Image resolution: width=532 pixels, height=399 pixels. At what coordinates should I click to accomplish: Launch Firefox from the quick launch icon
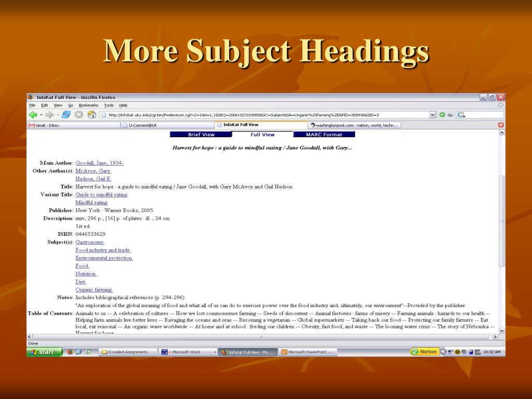70,352
